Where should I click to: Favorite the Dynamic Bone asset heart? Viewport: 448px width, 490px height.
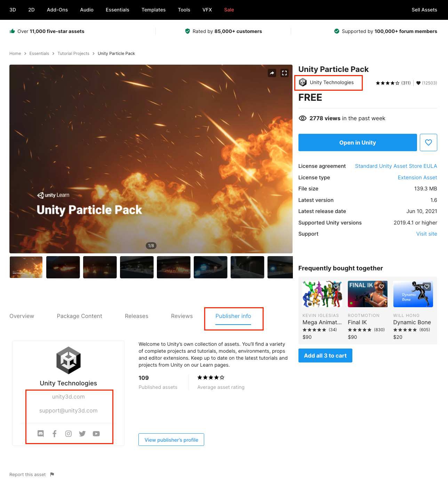click(427, 287)
